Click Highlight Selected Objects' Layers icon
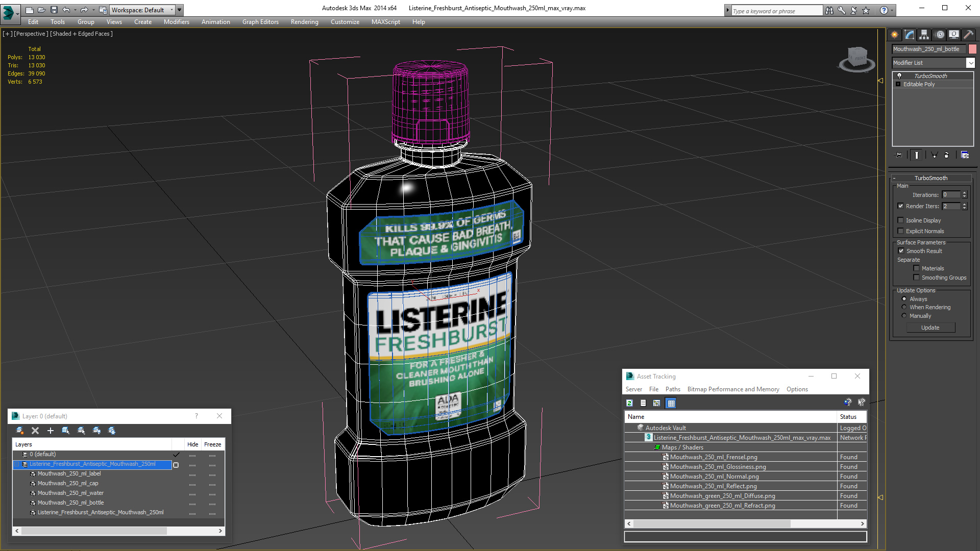The height and width of the screenshot is (551, 980). 81,431
